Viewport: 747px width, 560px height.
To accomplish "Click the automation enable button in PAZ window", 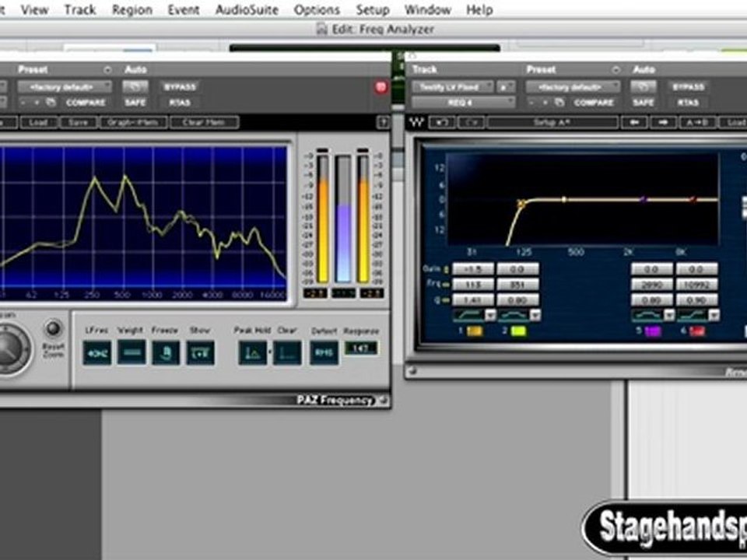I will pos(135,86).
